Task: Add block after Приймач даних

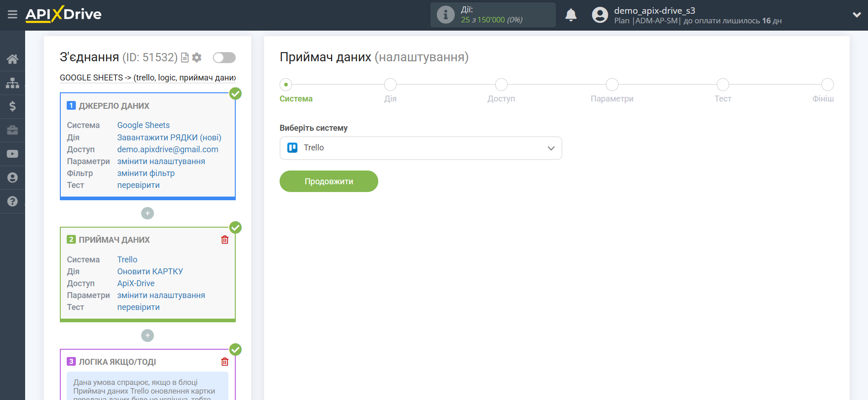Action: pyautogui.click(x=148, y=336)
